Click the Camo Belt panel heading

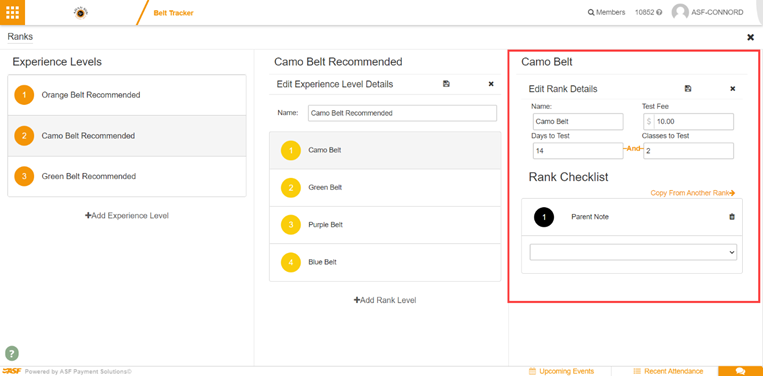(x=547, y=62)
